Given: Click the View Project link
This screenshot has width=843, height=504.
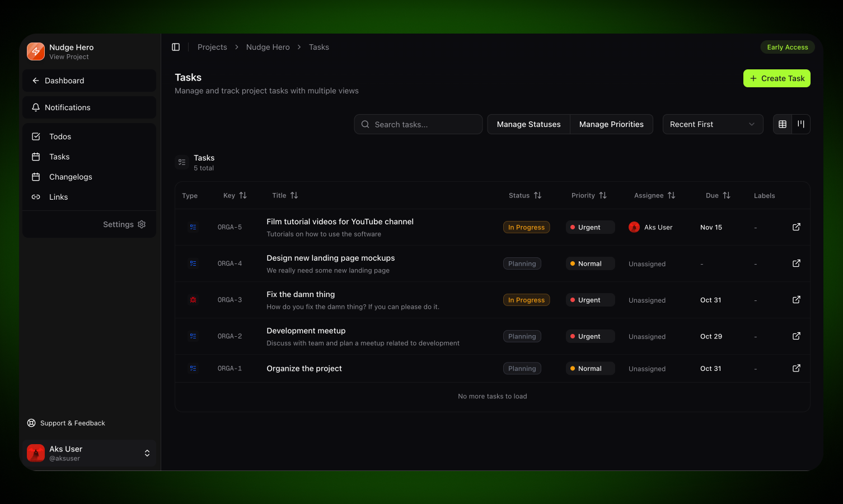Looking at the screenshot, I should point(69,56).
